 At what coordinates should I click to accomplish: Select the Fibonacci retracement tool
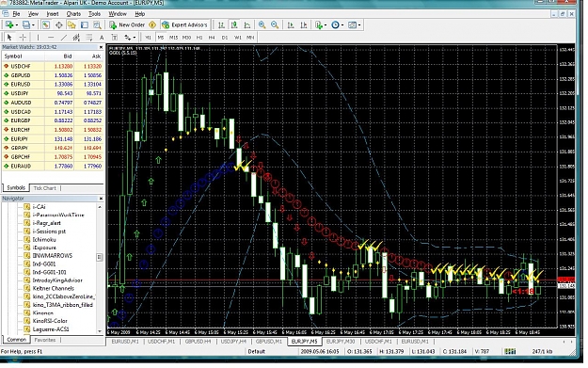point(89,38)
